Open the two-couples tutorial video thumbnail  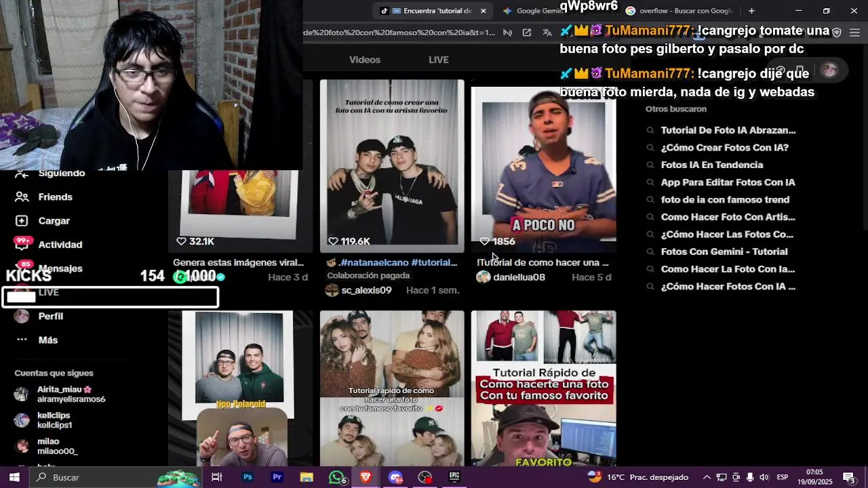pyautogui.click(x=392, y=388)
